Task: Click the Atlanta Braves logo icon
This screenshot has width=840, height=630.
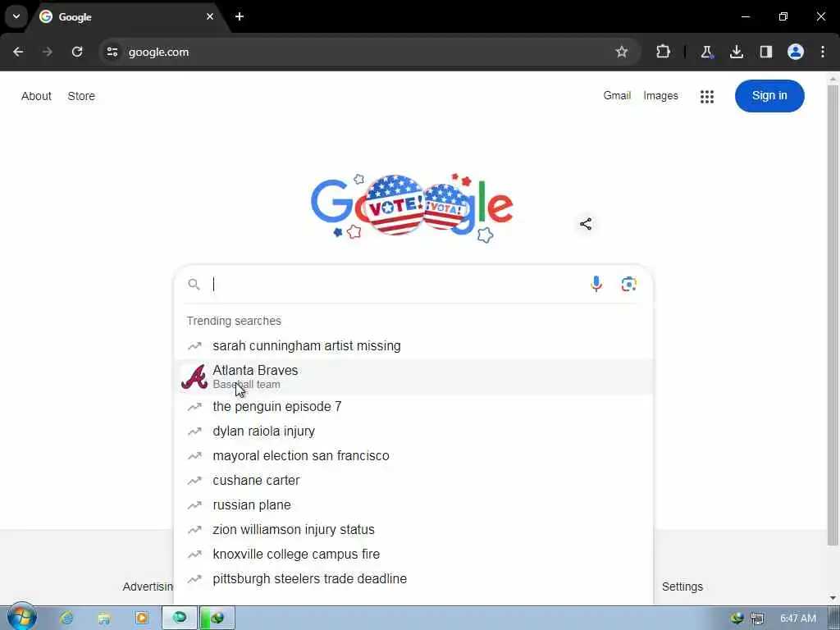Action: pos(194,377)
